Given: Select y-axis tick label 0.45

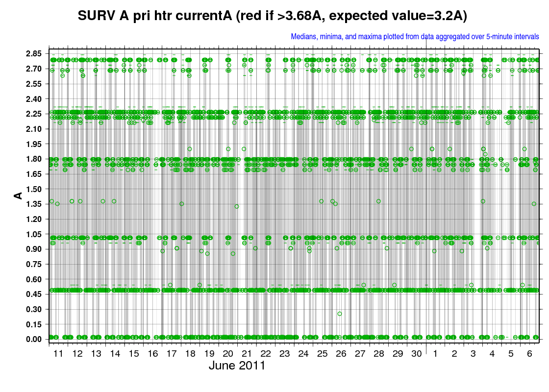Looking at the screenshot, I should coord(34,294).
